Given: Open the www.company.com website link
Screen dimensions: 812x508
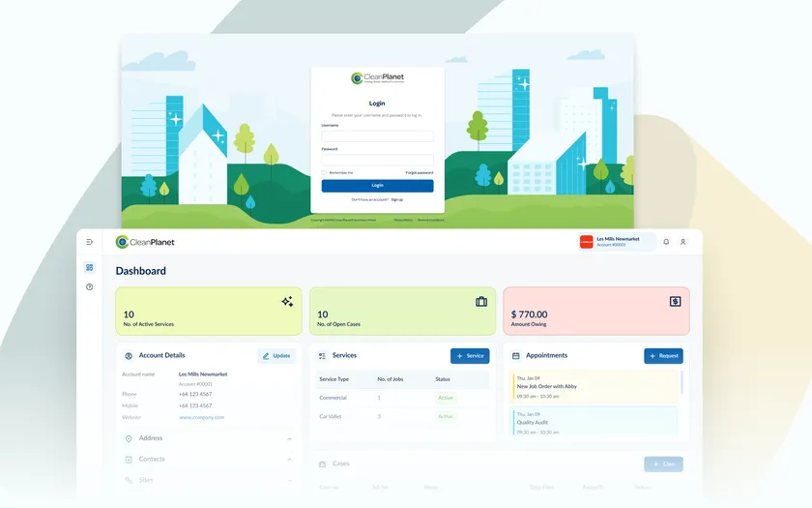Looking at the screenshot, I should click(201, 417).
